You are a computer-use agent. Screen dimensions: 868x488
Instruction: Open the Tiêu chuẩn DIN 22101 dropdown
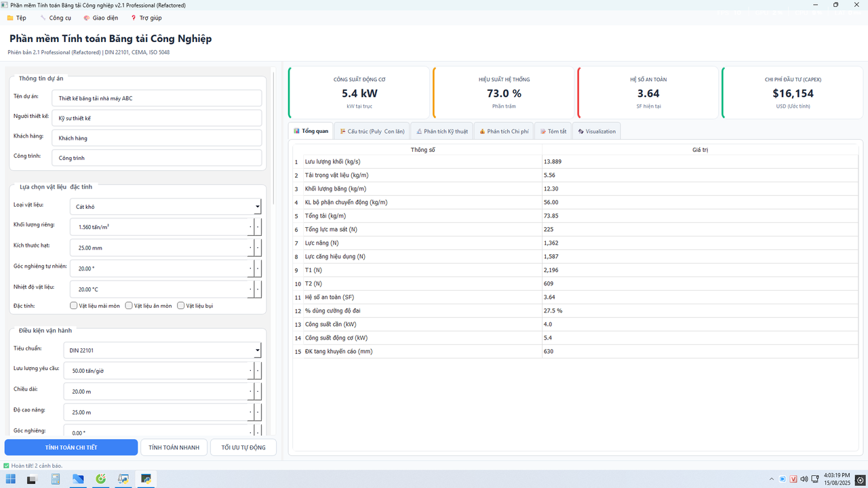pyautogui.click(x=162, y=350)
